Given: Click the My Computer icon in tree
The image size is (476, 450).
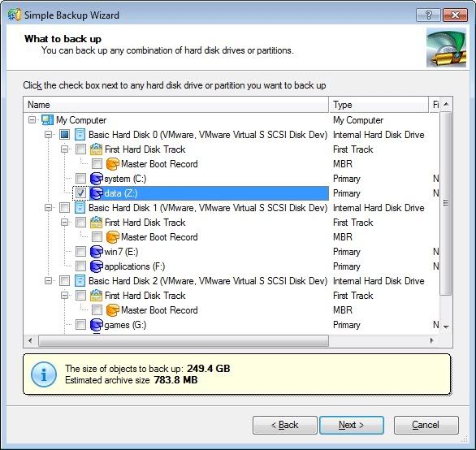Looking at the screenshot, I should 48,120.
